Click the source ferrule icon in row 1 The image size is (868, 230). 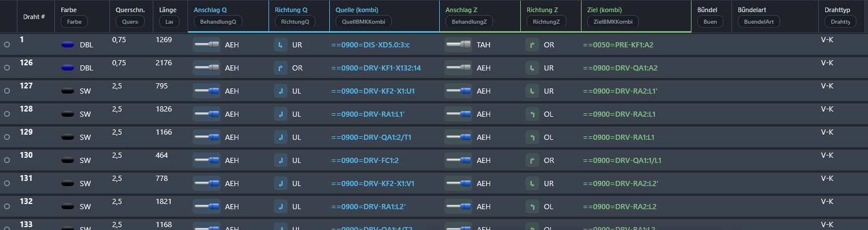point(206,44)
